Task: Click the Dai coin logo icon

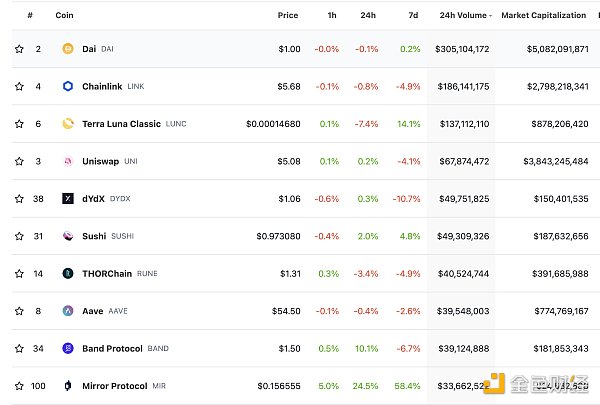Action: tap(68, 48)
